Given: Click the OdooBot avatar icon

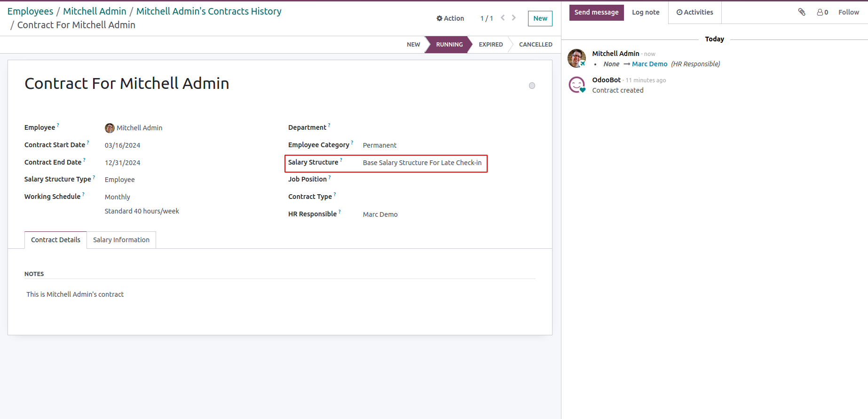Looking at the screenshot, I should tap(577, 85).
